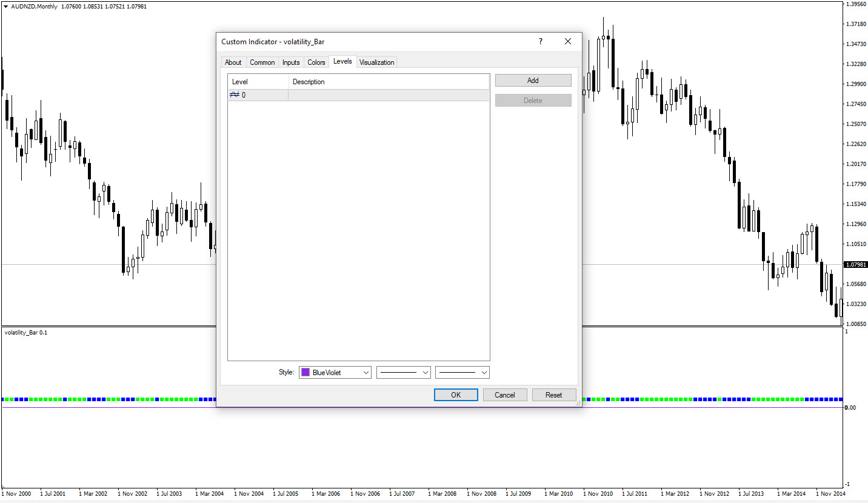Confirm the dialog with OK
Viewport: 868px width, 503px height.
456,395
